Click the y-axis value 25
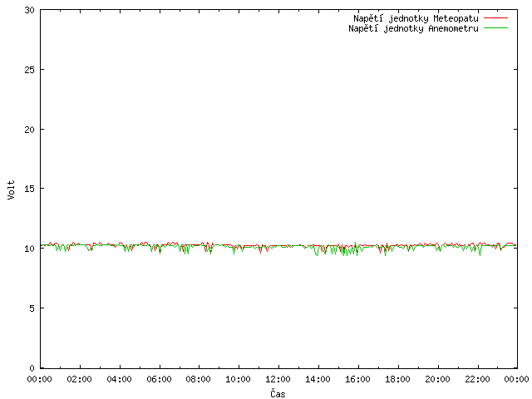Screen dimensions: 532x399 coord(30,70)
